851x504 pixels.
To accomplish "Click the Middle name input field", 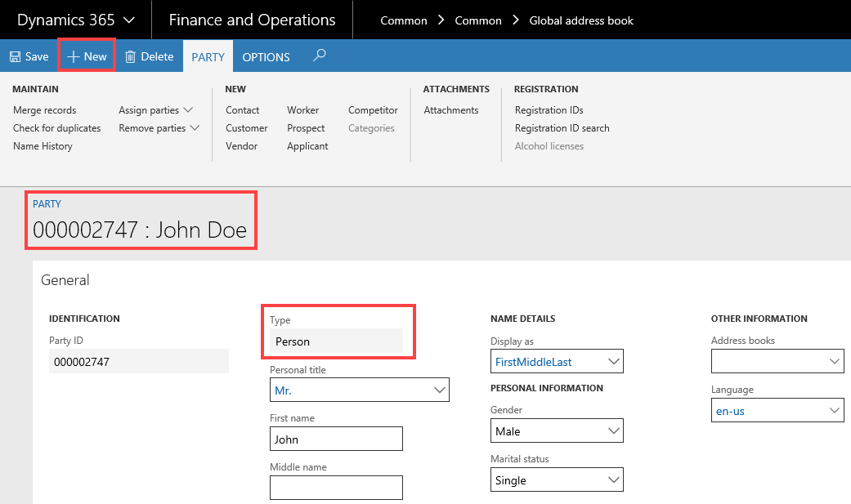I will (336, 488).
